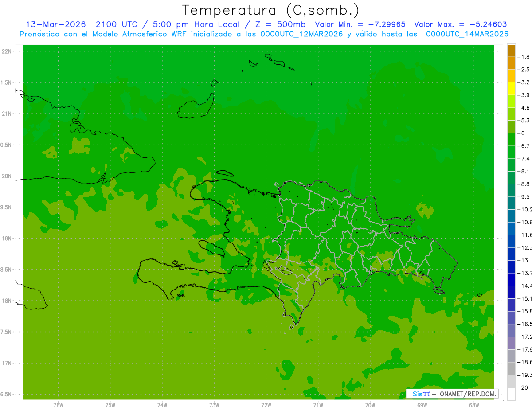Click the light gray swatch above "-20"
This screenshot has width=532, height=411.
(511, 381)
